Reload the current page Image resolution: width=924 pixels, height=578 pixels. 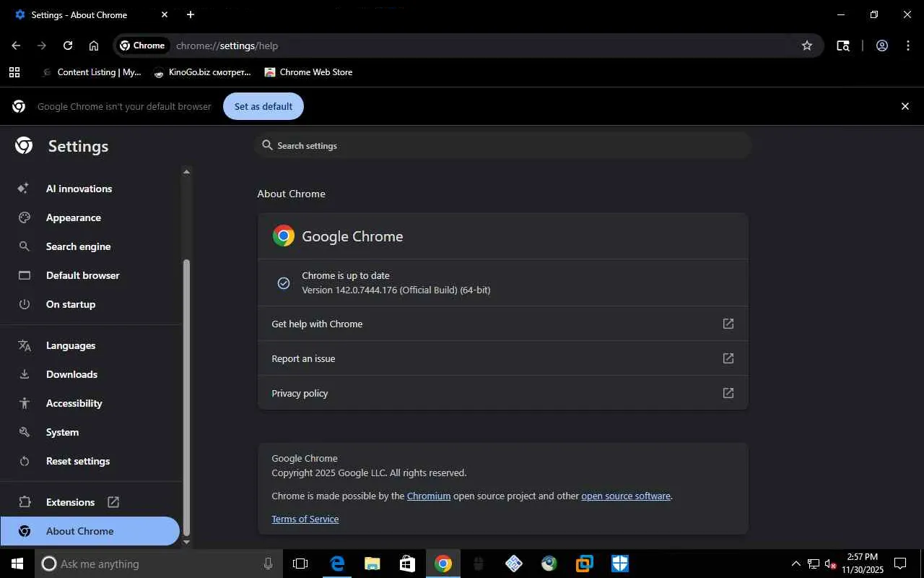68,46
